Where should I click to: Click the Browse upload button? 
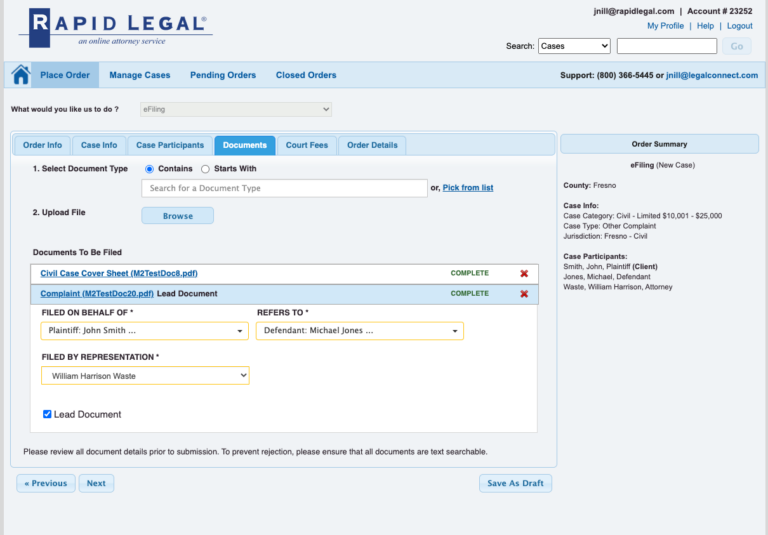pos(178,216)
